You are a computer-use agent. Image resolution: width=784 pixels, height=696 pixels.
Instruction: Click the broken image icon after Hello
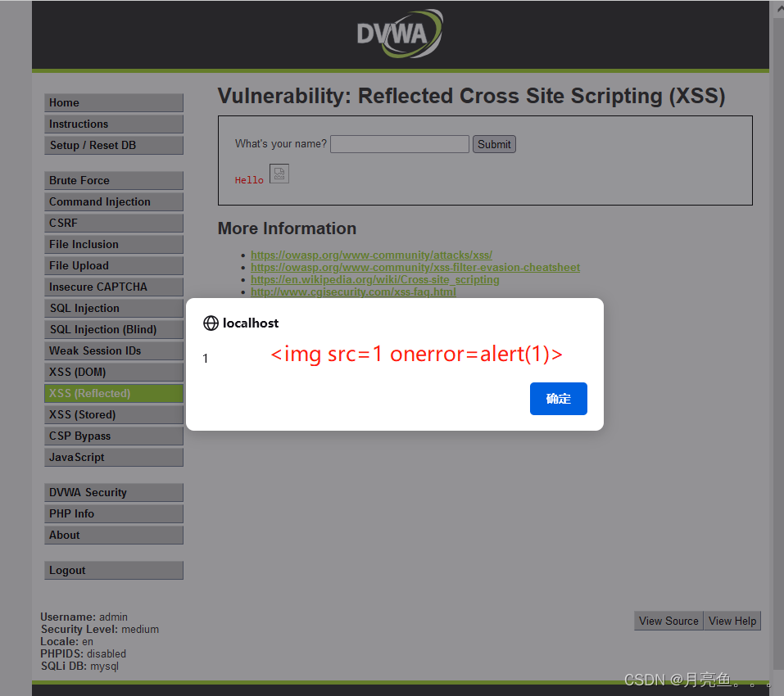(279, 174)
